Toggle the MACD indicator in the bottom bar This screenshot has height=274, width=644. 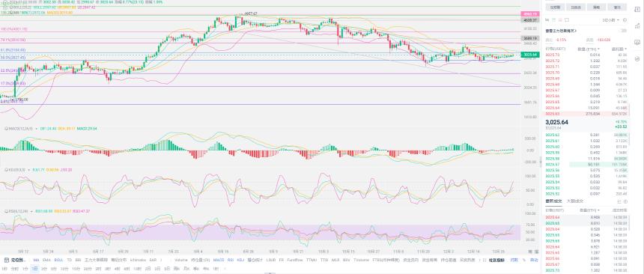[219, 260]
